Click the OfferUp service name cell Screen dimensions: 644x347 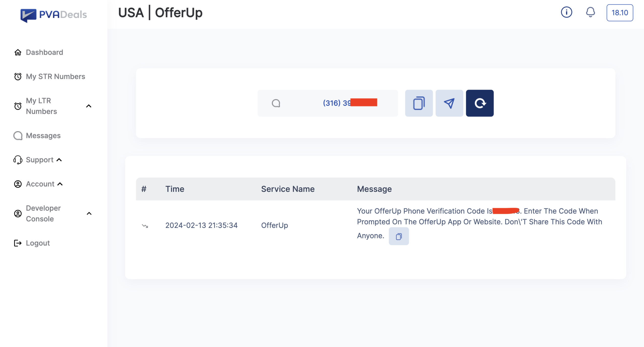coord(274,225)
